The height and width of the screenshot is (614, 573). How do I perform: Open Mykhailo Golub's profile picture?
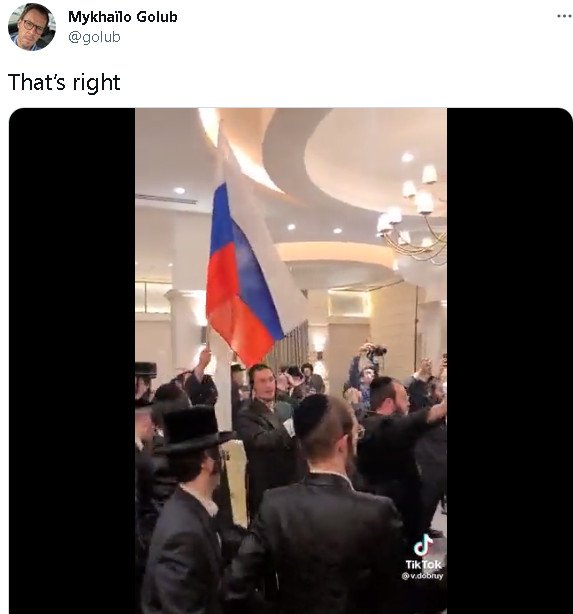pos(32,27)
